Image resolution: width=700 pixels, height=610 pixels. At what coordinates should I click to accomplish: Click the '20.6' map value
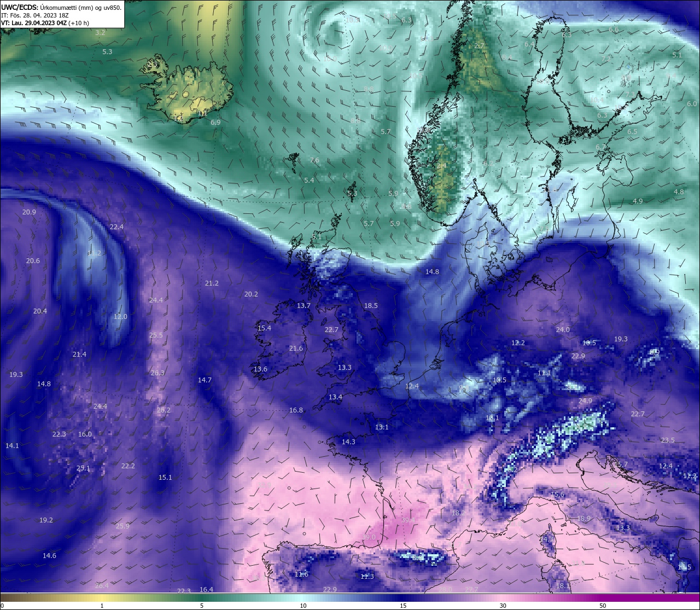pos(33,261)
